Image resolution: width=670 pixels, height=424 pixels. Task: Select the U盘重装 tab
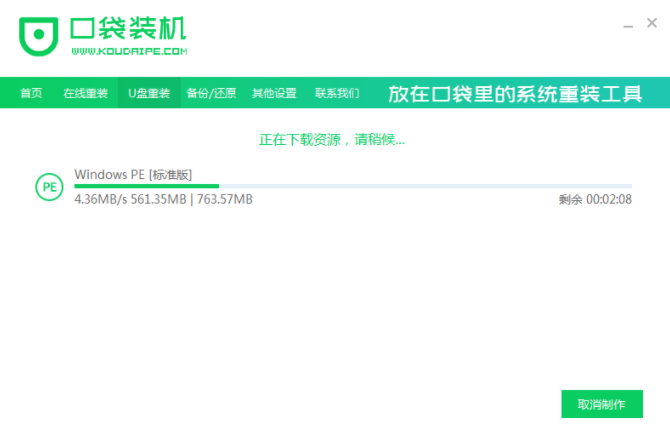148,93
